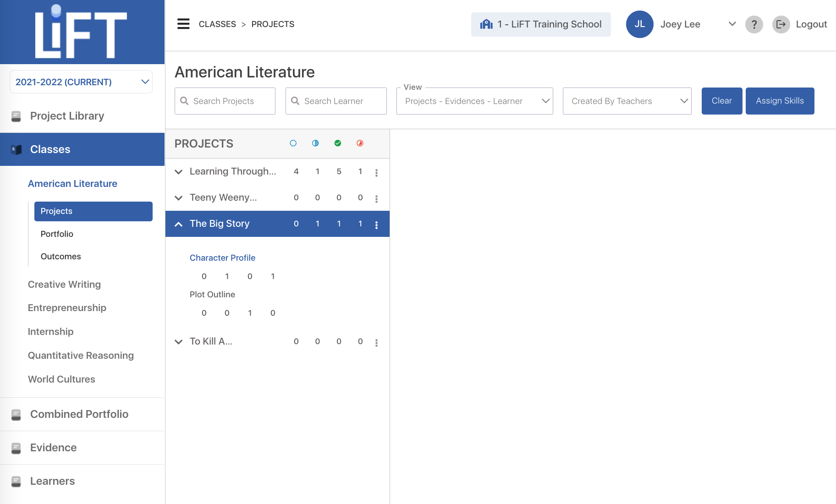The width and height of the screenshot is (836, 504).
Task: Open three-dot menu for Learning Through project
Action: (376, 173)
